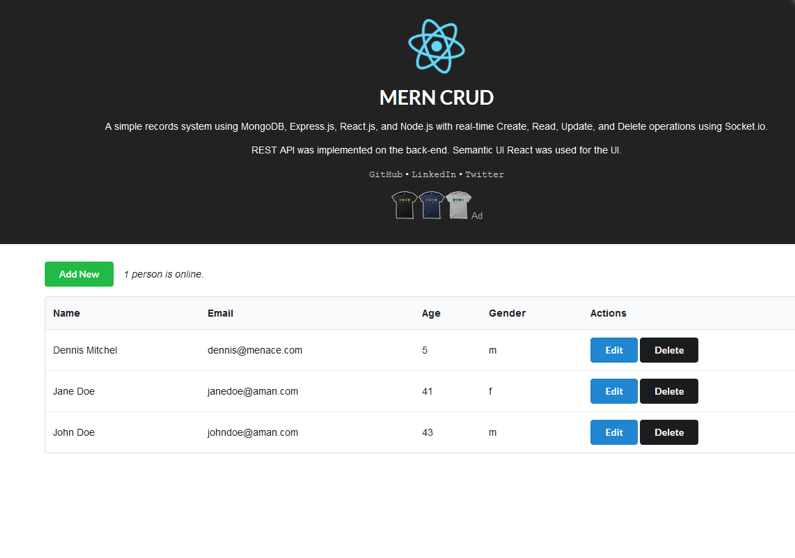Click Dennis Mitchel's gender value m

492,351
